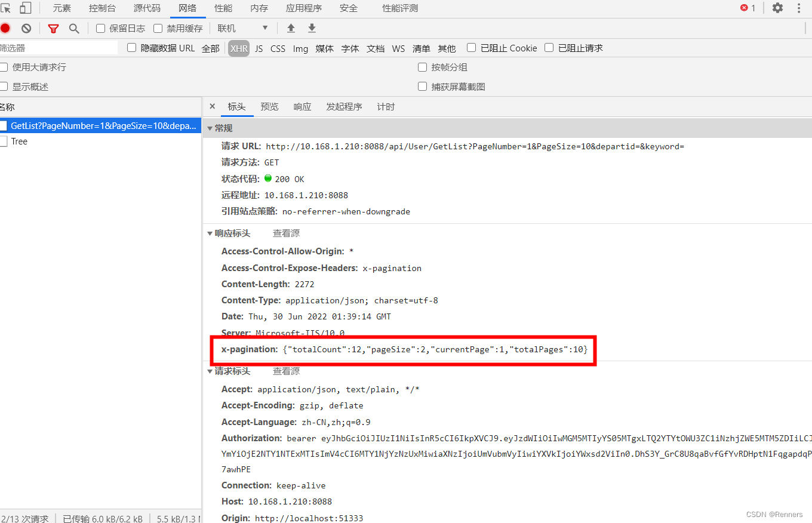The height and width of the screenshot is (523, 812).
Task: Enable group by frame (按帧分组)
Action: click(423, 67)
